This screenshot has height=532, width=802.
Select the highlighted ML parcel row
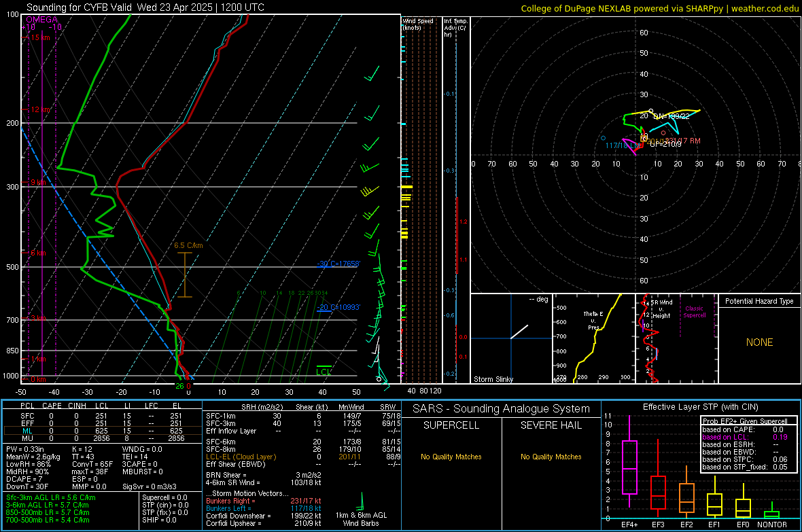tap(101, 431)
